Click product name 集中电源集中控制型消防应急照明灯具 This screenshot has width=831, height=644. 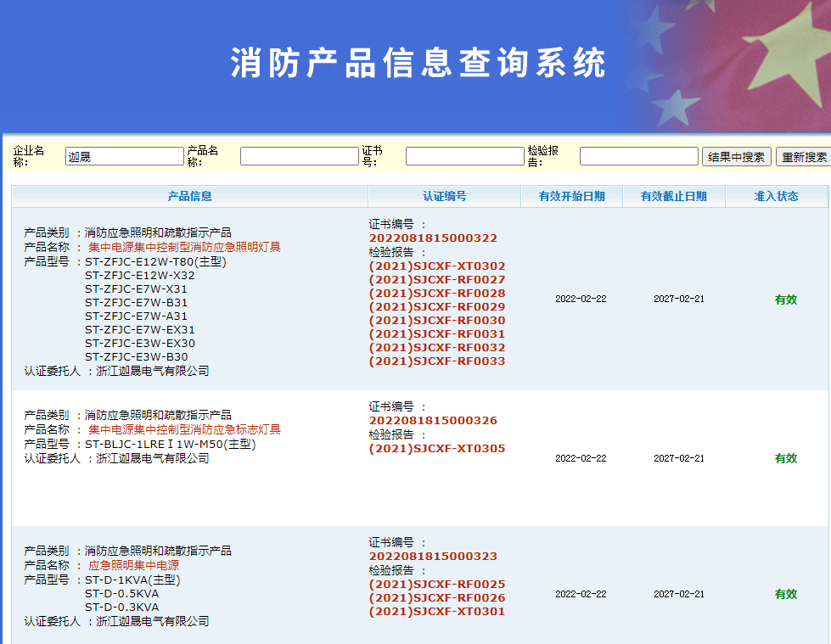[x=184, y=248]
